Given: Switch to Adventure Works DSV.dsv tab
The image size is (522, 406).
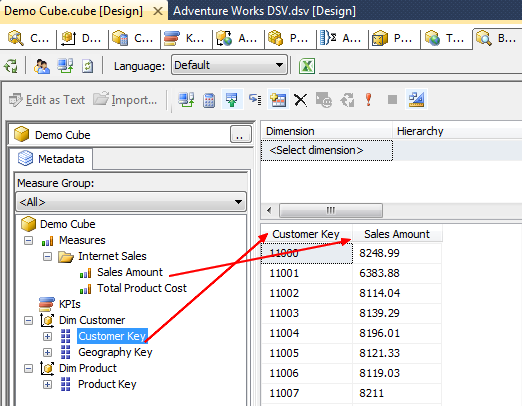Looking at the screenshot, I should click(x=264, y=11).
